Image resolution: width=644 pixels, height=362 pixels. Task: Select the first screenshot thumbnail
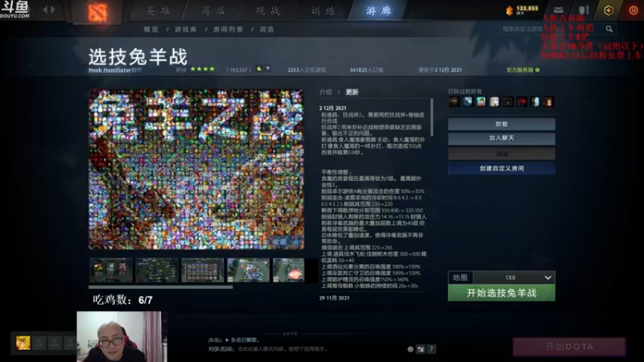point(111,270)
